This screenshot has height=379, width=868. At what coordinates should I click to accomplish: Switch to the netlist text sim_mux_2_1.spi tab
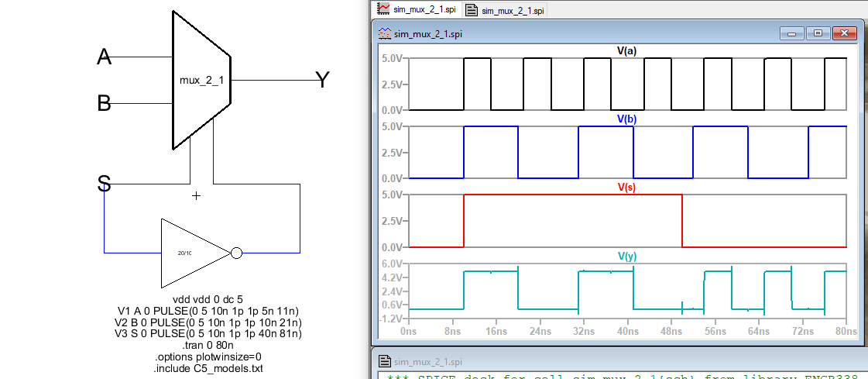pyautogui.click(x=504, y=10)
